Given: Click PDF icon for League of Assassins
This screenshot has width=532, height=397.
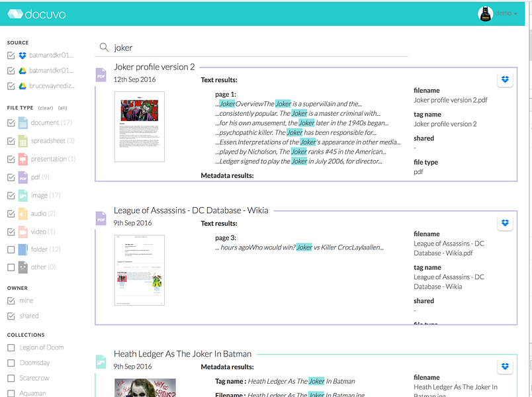Looking at the screenshot, I should (x=101, y=218).
